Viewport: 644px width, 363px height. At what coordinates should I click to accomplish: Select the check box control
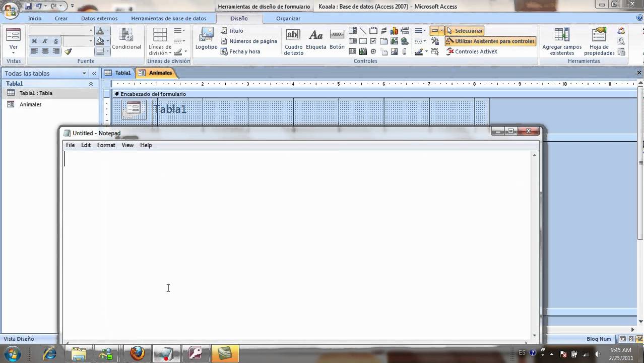(x=373, y=41)
